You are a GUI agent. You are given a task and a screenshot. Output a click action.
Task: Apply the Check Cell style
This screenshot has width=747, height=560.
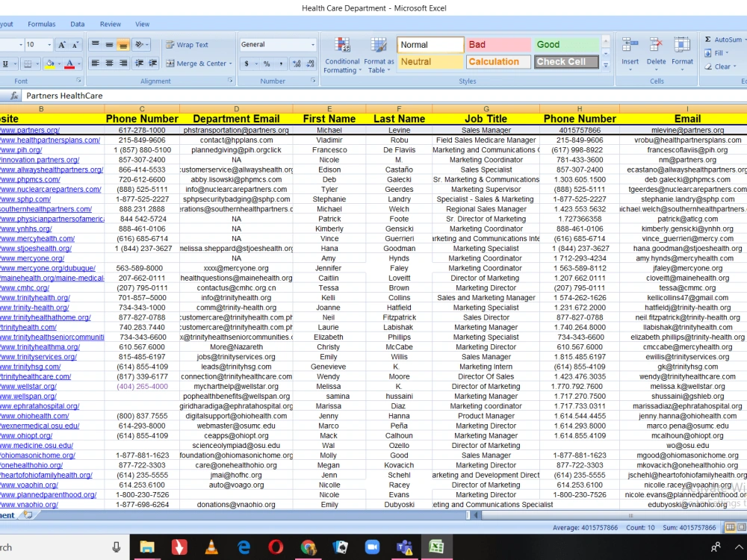click(x=566, y=62)
